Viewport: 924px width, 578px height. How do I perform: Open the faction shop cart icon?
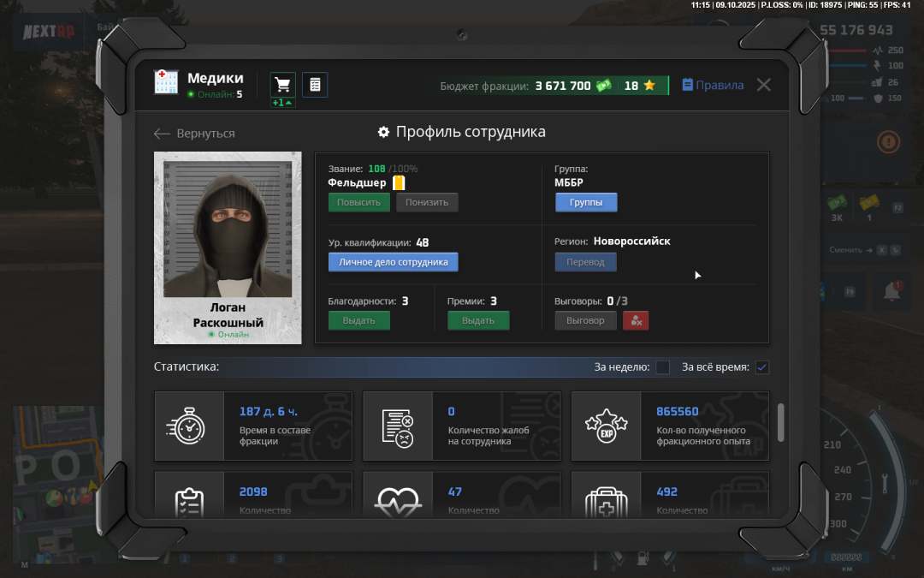pos(282,85)
